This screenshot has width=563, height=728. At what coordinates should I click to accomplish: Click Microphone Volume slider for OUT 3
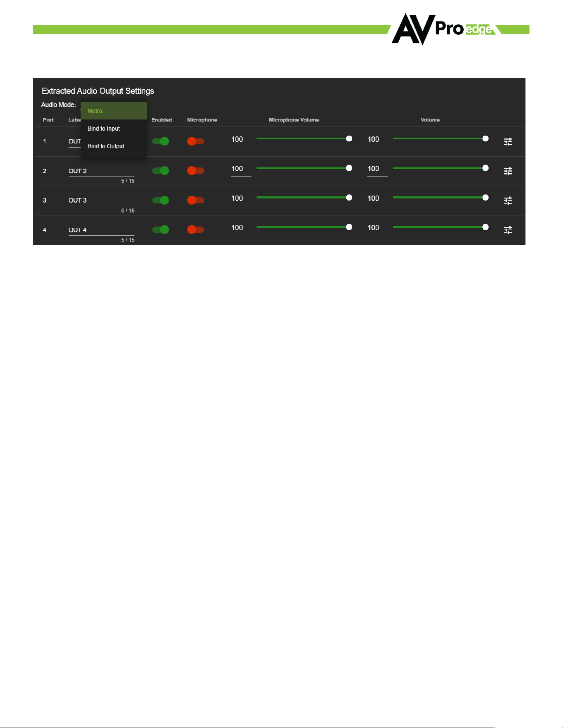(x=304, y=198)
